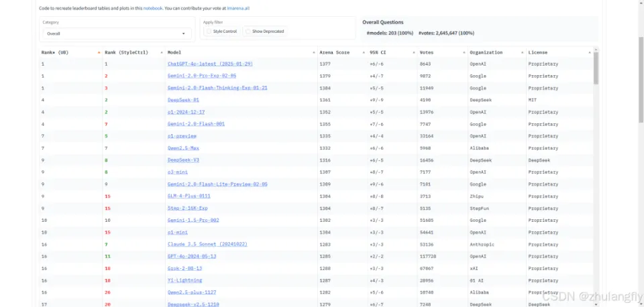Open ChatGPT-4o-latest (2025-01-29) model link
This screenshot has width=644, height=307.
[x=210, y=64]
